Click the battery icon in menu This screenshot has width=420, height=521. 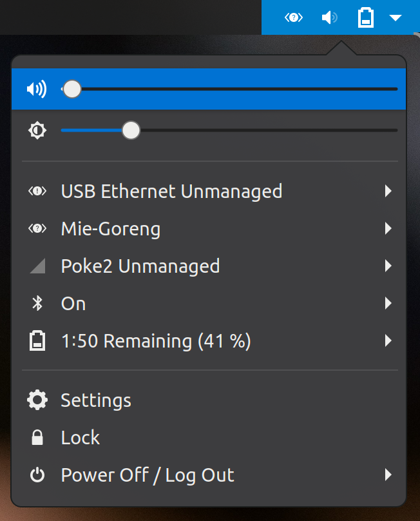(x=37, y=341)
